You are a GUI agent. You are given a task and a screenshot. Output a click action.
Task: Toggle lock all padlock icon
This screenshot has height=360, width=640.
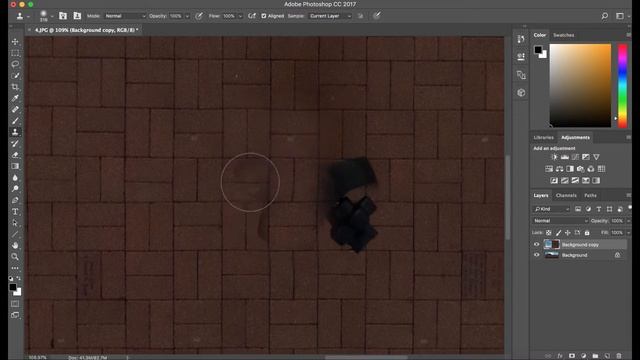[587, 233]
